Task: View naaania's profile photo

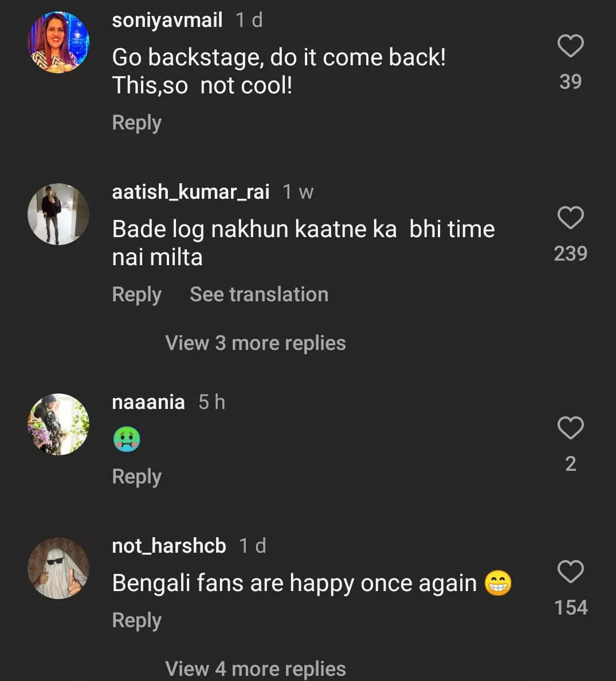Action: click(x=58, y=424)
